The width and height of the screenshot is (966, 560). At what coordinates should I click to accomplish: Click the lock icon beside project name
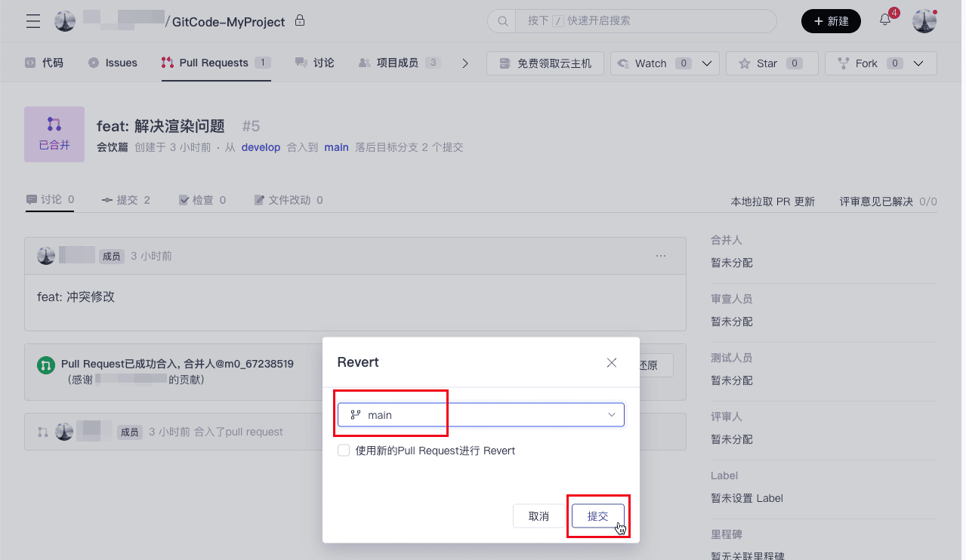[300, 21]
